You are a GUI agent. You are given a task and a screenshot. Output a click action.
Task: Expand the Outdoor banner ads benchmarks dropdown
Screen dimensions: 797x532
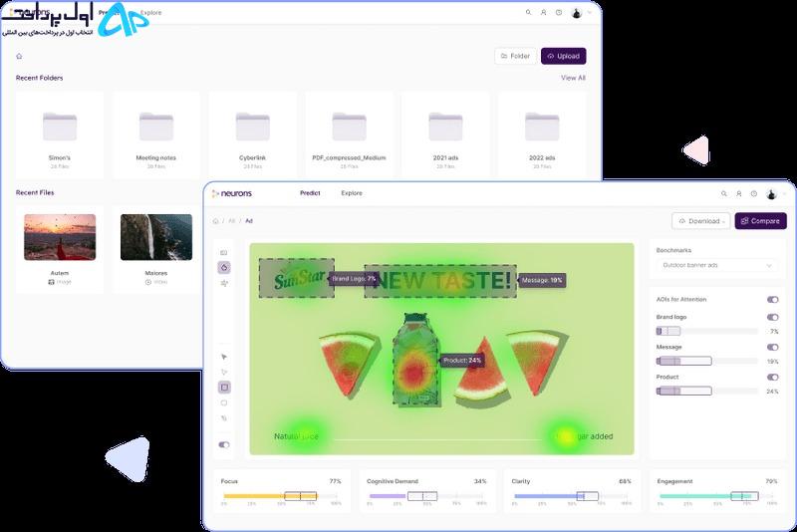(716, 265)
